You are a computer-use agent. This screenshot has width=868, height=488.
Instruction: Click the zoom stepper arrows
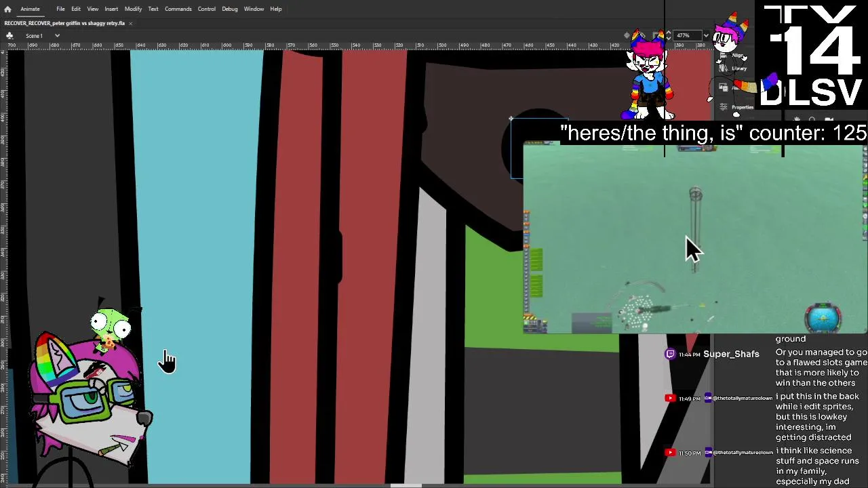coord(669,35)
